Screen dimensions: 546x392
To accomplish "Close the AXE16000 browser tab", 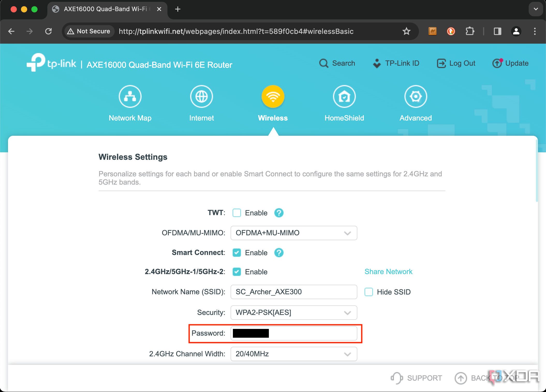I will pyautogui.click(x=159, y=9).
